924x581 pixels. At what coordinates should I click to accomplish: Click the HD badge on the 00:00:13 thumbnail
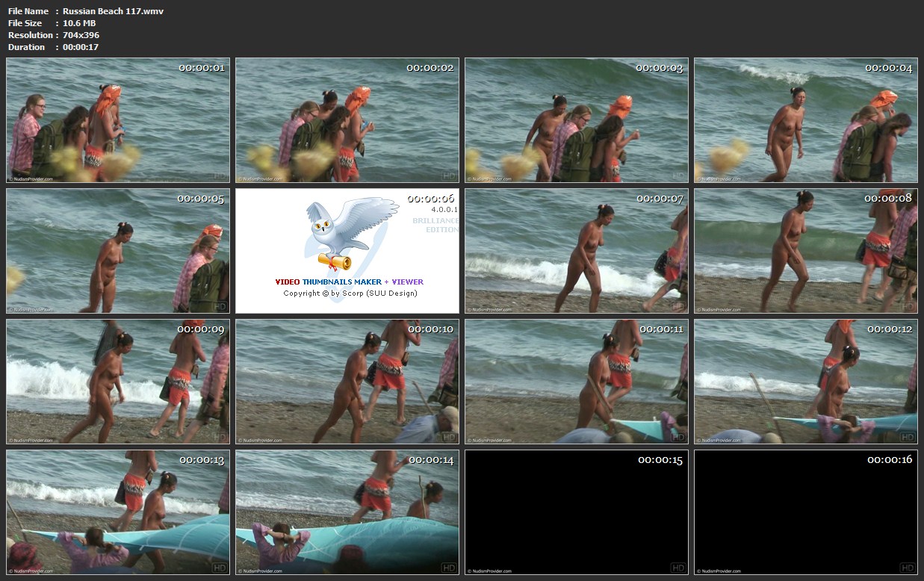219,568
